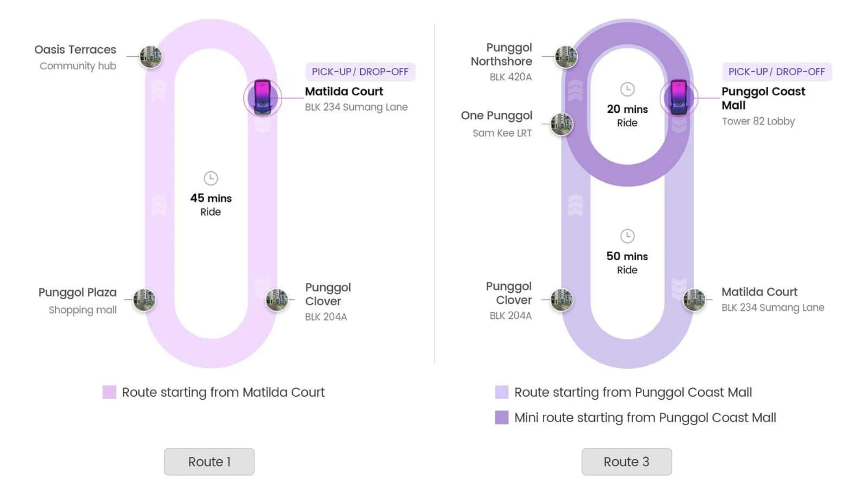Screen dimensions: 868x488
Task: Click the Punggol Coast Mall stop label
Action: point(763,98)
